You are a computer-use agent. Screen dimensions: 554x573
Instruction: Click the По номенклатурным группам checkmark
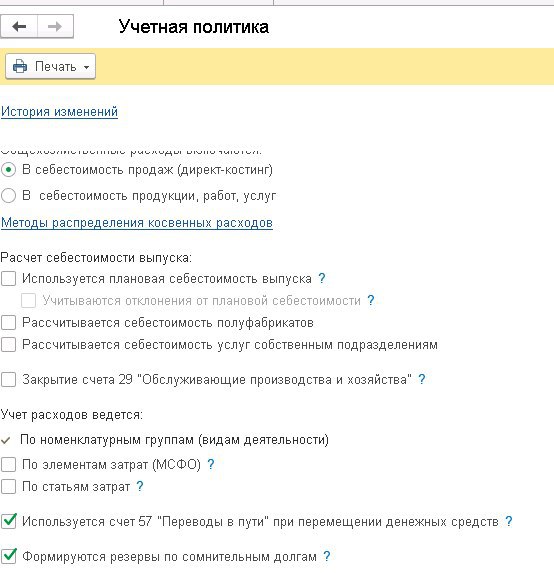pos(5,440)
